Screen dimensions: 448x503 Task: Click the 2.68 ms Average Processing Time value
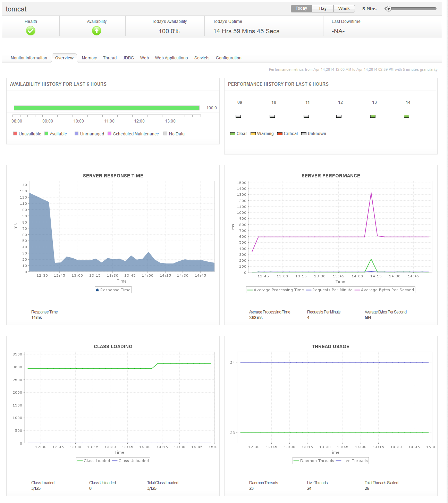click(x=256, y=318)
